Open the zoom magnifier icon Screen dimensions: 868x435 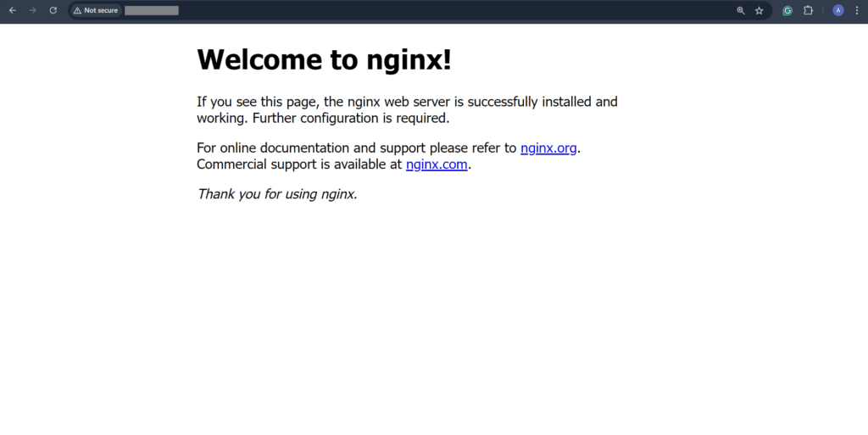click(x=741, y=10)
